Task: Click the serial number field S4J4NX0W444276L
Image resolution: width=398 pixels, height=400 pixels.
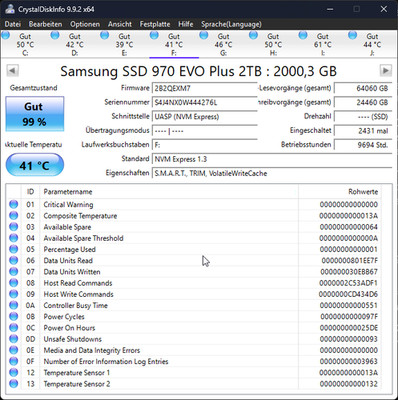Action: coord(205,102)
